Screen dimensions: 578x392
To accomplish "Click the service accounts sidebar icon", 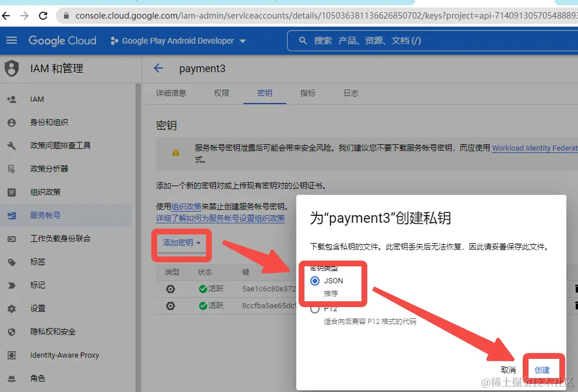I will click(x=12, y=215).
